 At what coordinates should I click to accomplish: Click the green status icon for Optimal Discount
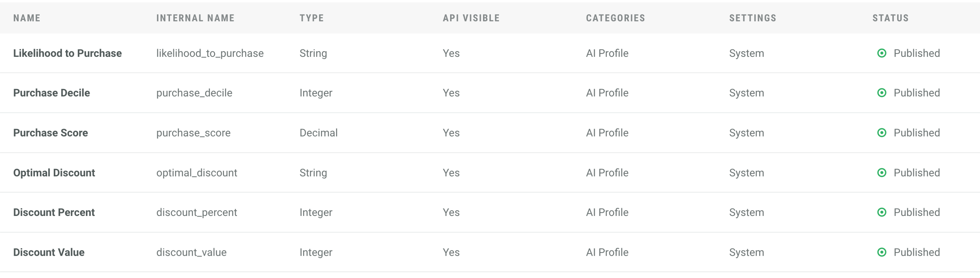click(881, 173)
